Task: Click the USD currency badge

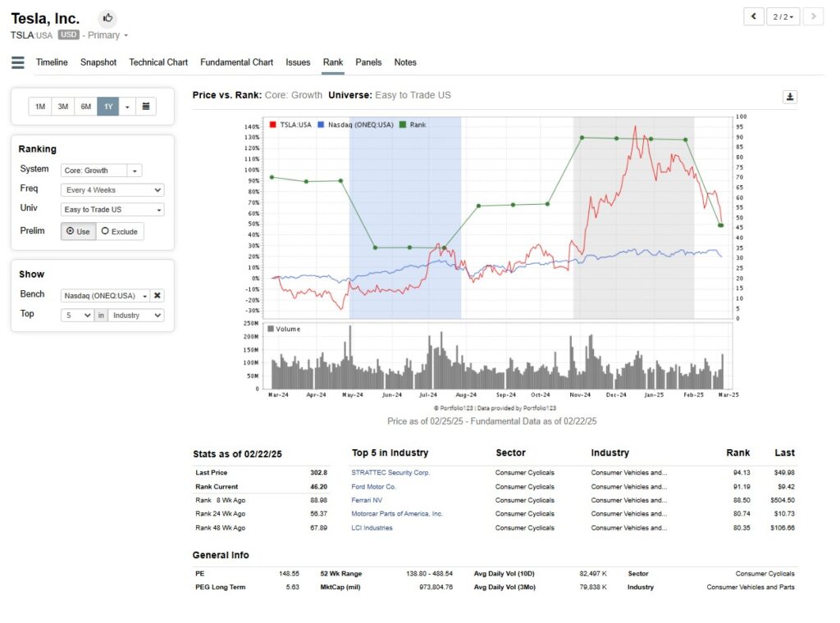Action: point(68,35)
